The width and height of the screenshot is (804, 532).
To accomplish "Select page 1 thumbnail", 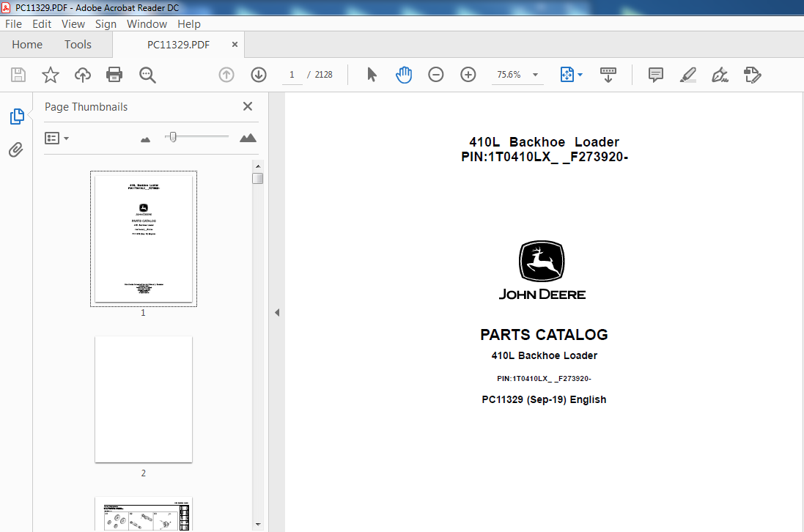I will [x=144, y=239].
